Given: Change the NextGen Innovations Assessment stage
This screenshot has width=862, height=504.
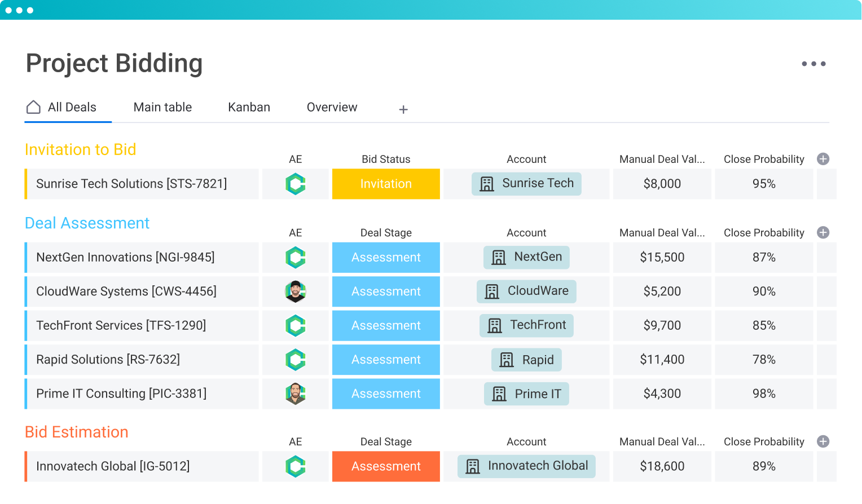Looking at the screenshot, I should [x=386, y=258].
